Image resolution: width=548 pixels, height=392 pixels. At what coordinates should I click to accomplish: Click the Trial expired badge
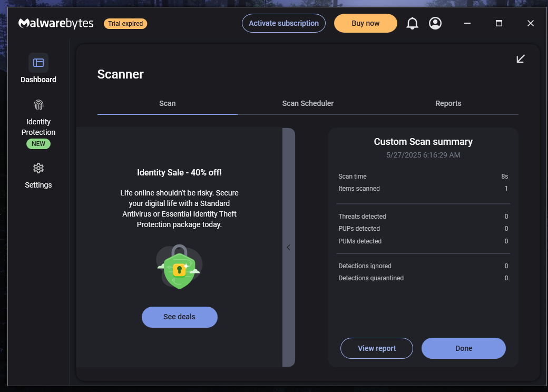tap(125, 23)
